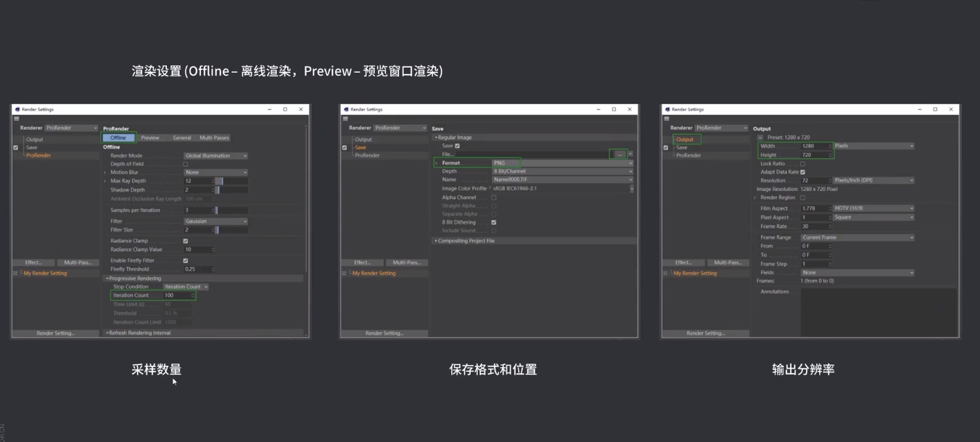Toggle Save row checkbox in ProRender window tree
This screenshot has width=980, height=442.
pyautogui.click(x=16, y=147)
